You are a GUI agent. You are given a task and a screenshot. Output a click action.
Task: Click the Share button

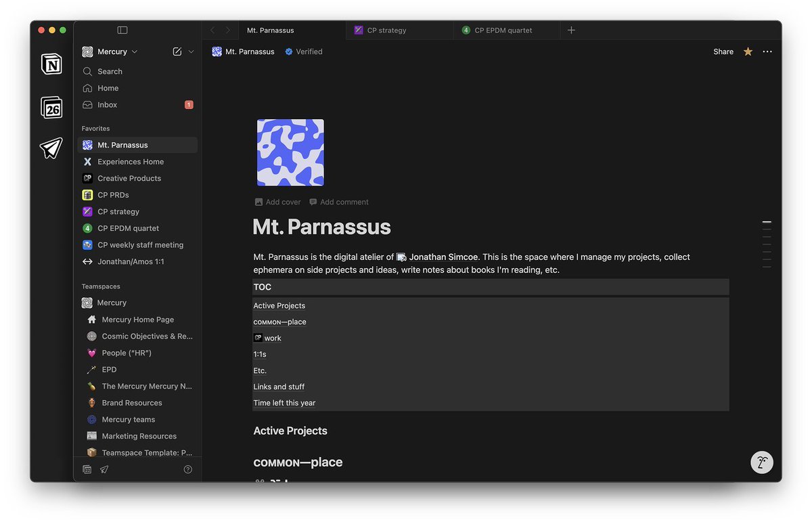coord(723,51)
